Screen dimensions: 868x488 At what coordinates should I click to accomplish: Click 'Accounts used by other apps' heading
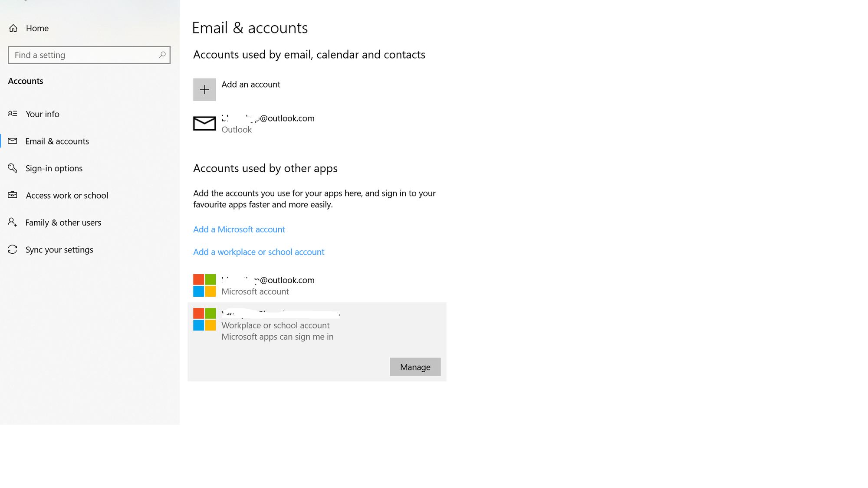click(265, 168)
